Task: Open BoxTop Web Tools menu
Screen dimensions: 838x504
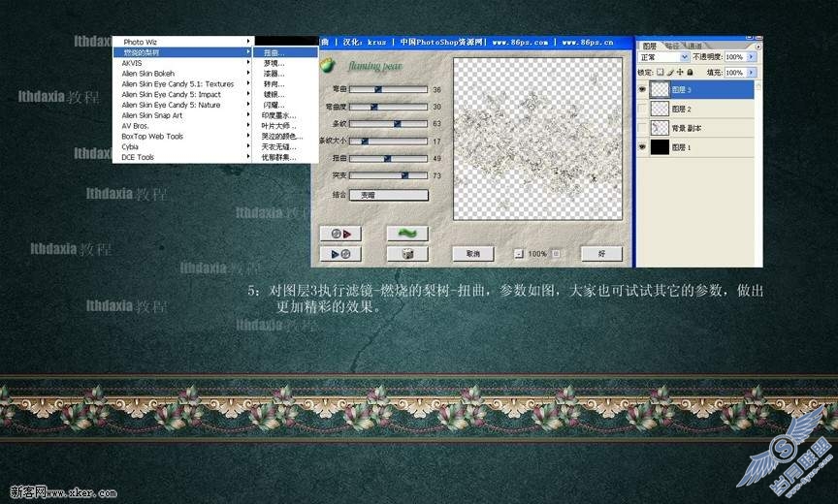Action: tap(182, 136)
